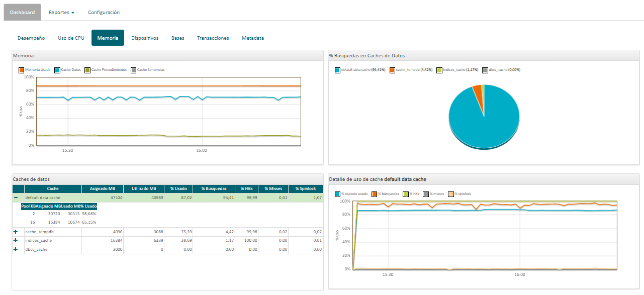Expand the dbcc_cache row
This screenshot has height=295, width=644.
[x=16, y=249]
